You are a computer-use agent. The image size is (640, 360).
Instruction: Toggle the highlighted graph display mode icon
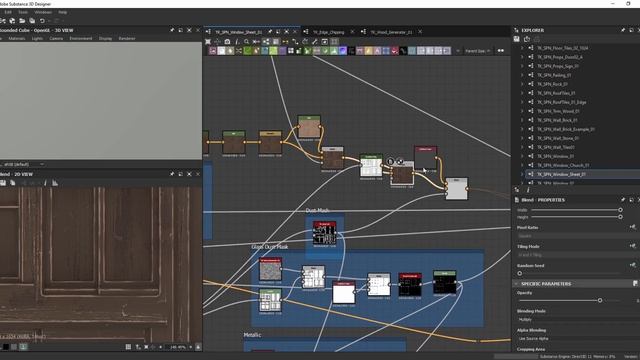click(x=266, y=42)
